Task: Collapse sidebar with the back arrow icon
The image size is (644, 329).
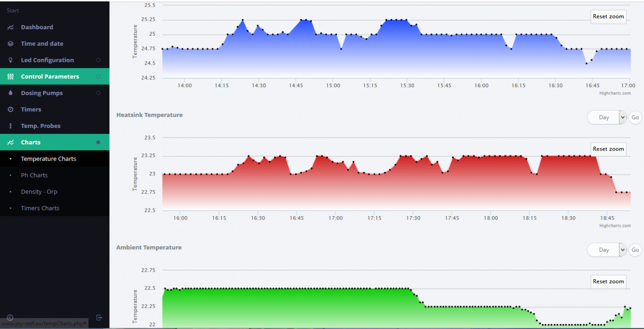Action: 10,317
